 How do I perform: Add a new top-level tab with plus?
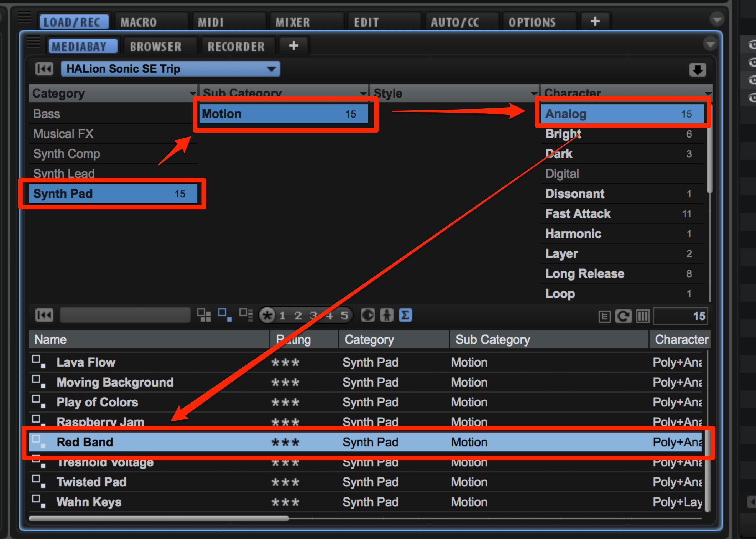595,22
